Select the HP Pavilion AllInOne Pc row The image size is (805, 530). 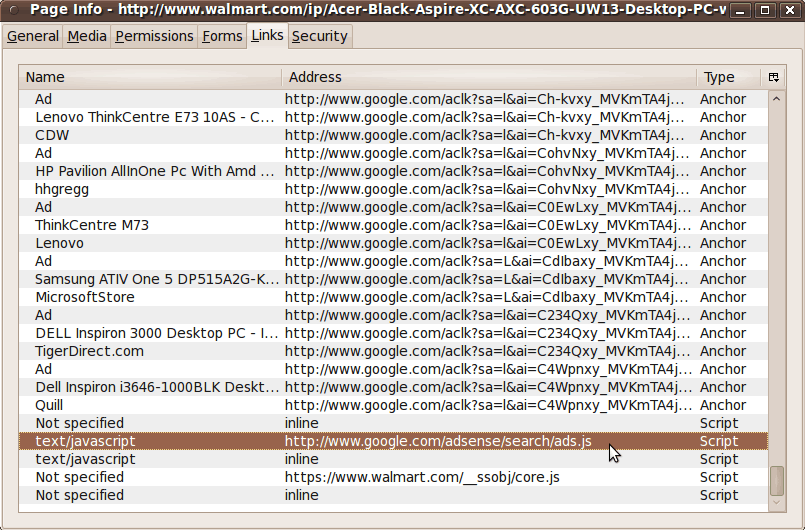pos(393,171)
